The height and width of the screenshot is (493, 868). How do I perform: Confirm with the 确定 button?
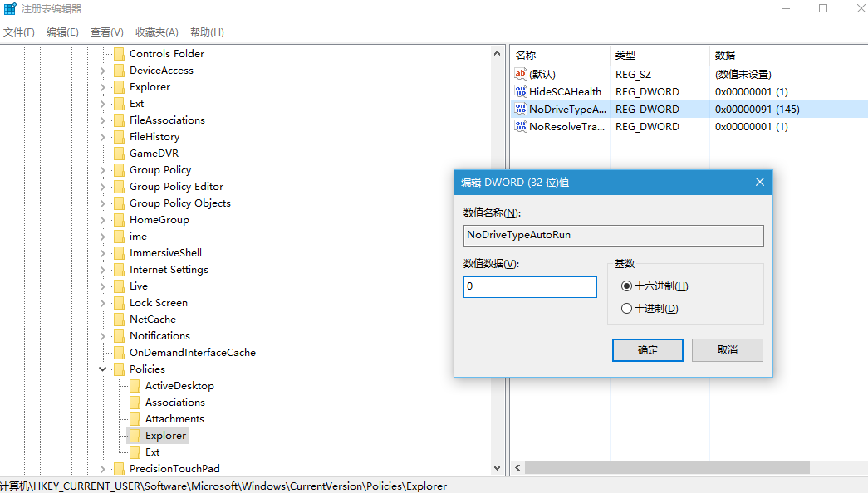click(x=647, y=350)
